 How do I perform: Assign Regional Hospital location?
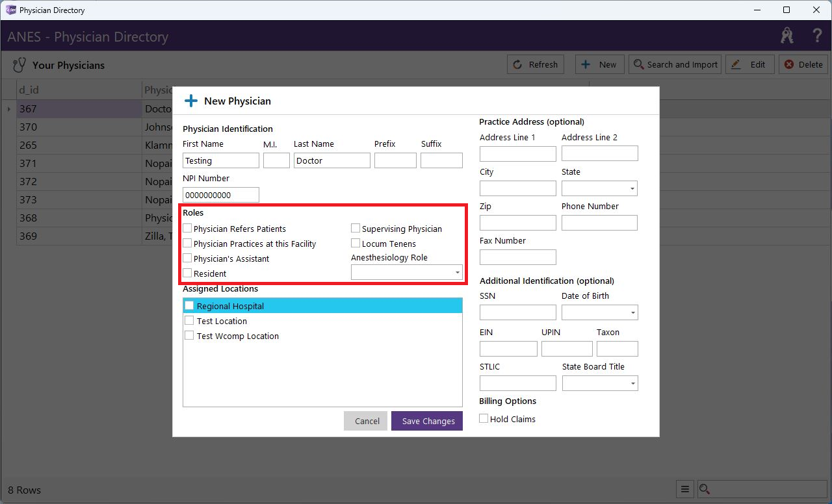(x=190, y=306)
